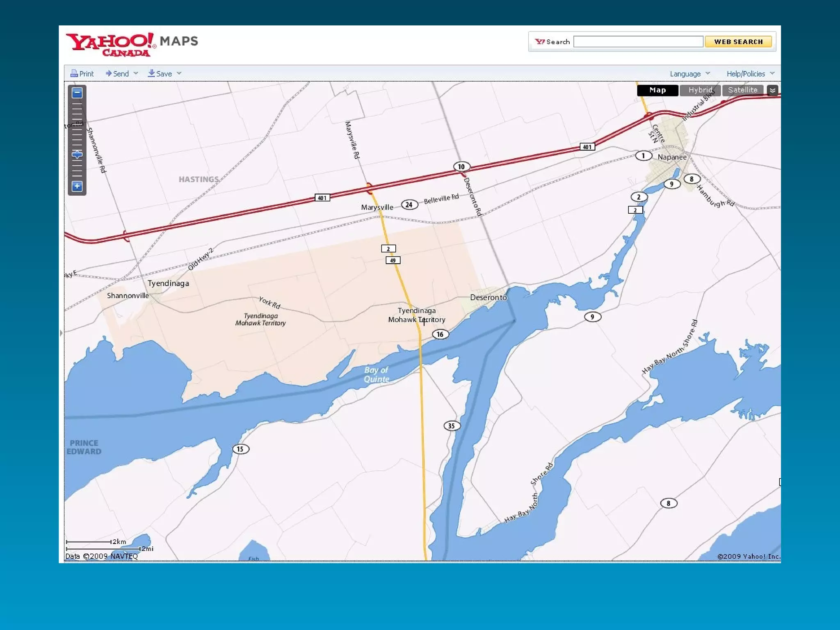
Task: Collapse the map type bar chevron icon
Action: (772, 90)
